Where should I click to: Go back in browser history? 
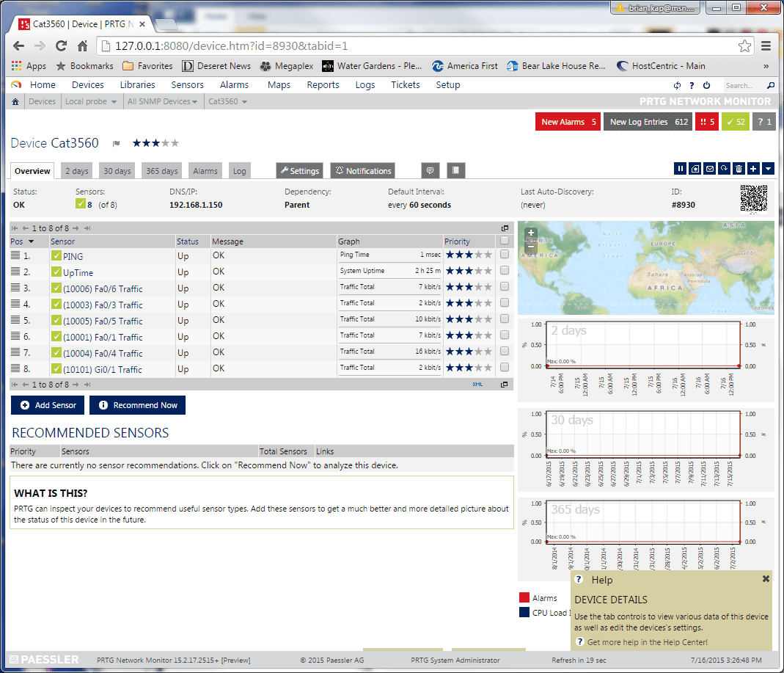point(18,46)
